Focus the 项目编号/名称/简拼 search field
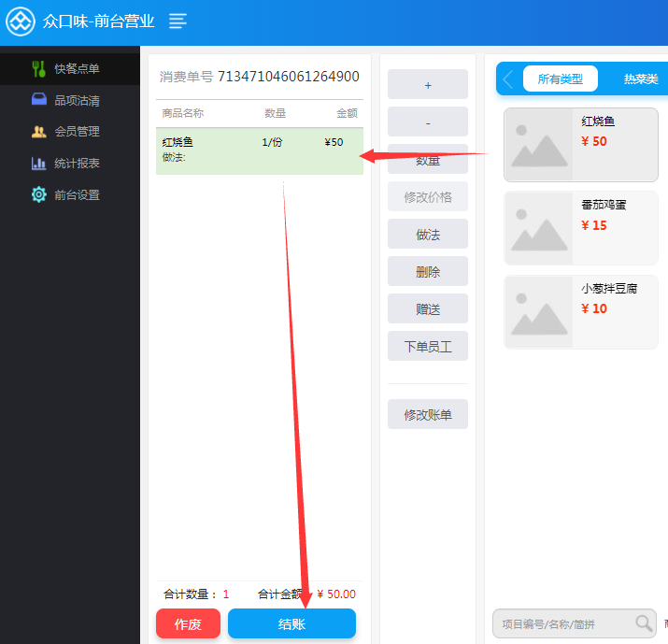The width and height of the screenshot is (668, 644). [x=575, y=623]
